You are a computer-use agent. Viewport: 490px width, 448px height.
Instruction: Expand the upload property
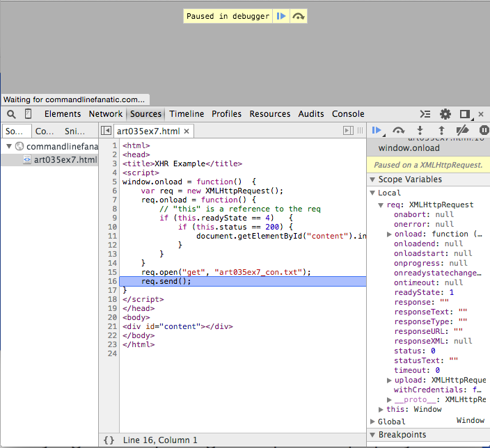click(389, 381)
